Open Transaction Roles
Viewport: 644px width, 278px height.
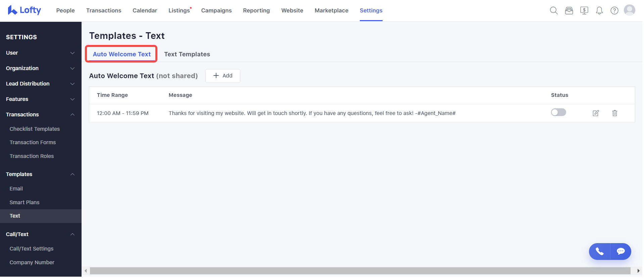point(32,156)
